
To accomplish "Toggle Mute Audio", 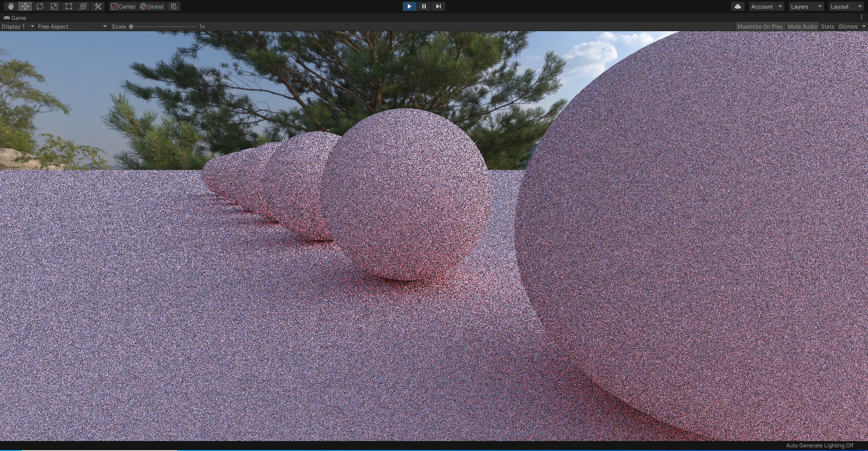I will (802, 26).
